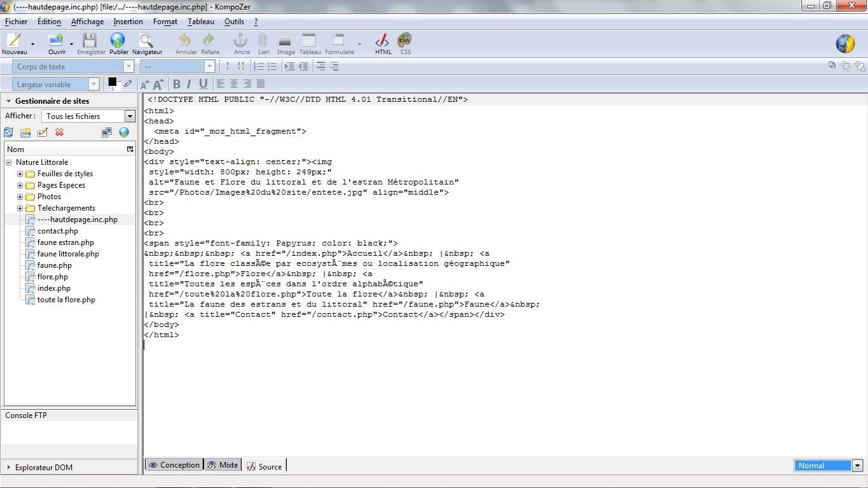Click the site manager globe publish icon
This screenshot has width=868, height=488.
[124, 132]
